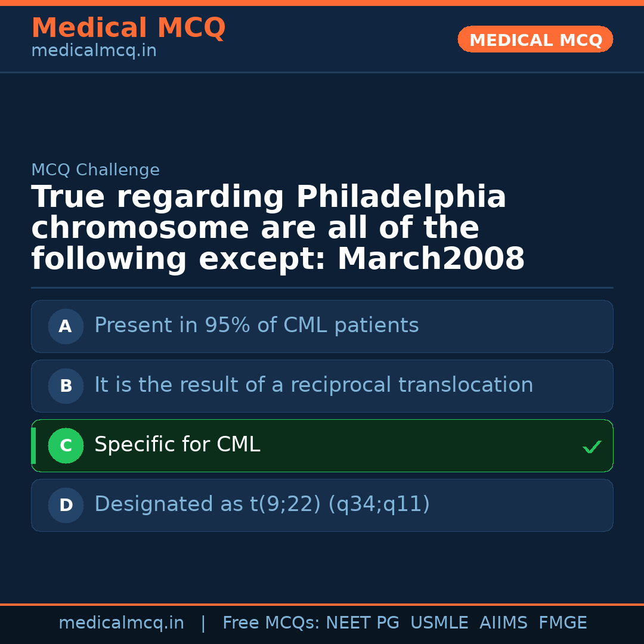Click FMGE in the footer
The width and height of the screenshot is (644, 644).
coord(562,623)
